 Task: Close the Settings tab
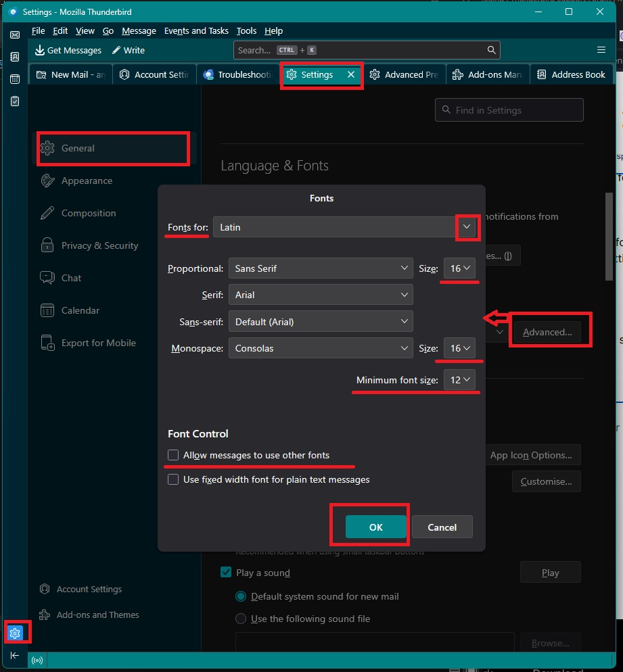pyautogui.click(x=351, y=74)
